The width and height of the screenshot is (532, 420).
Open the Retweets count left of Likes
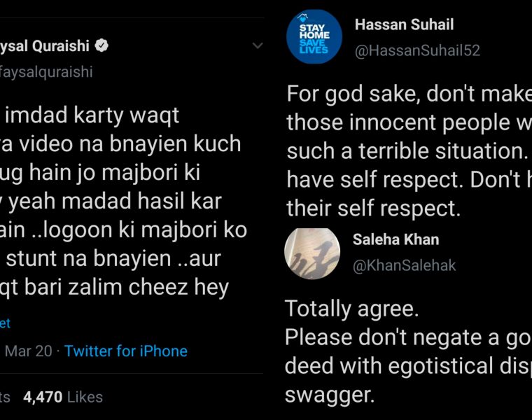coord(6,397)
